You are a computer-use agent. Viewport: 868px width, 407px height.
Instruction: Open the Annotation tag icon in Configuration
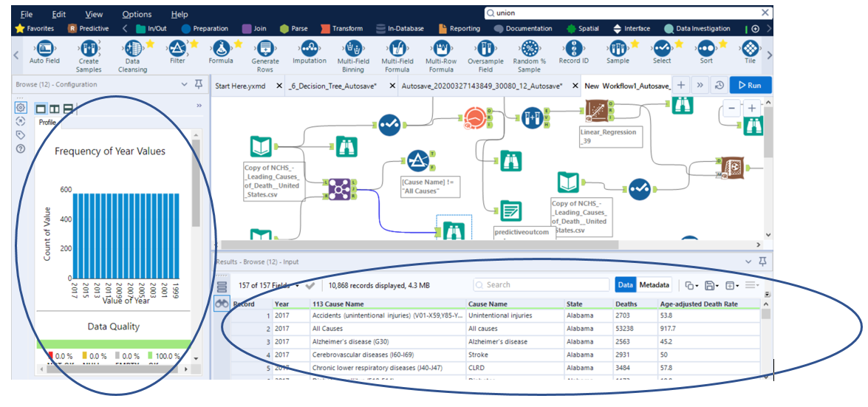point(20,135)
